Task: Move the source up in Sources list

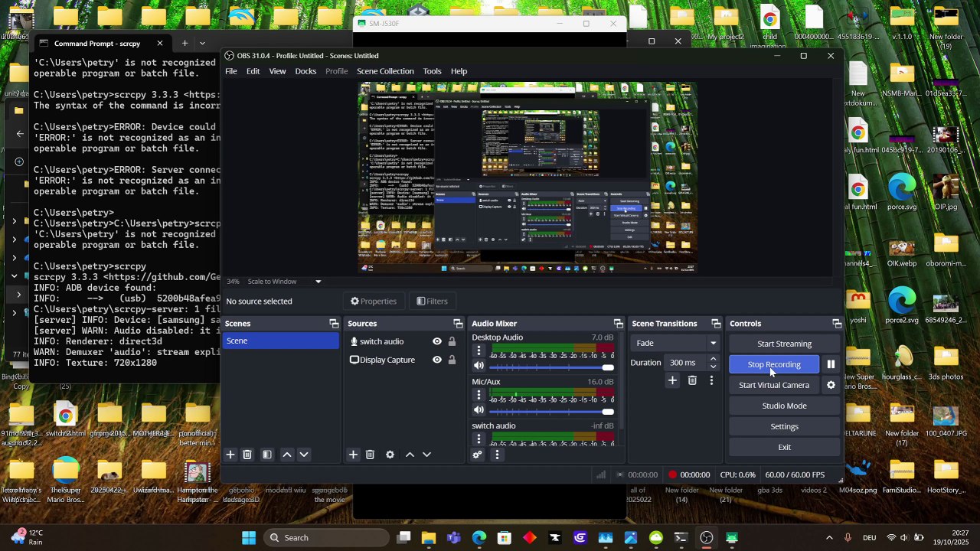Action: coord(410,455)
